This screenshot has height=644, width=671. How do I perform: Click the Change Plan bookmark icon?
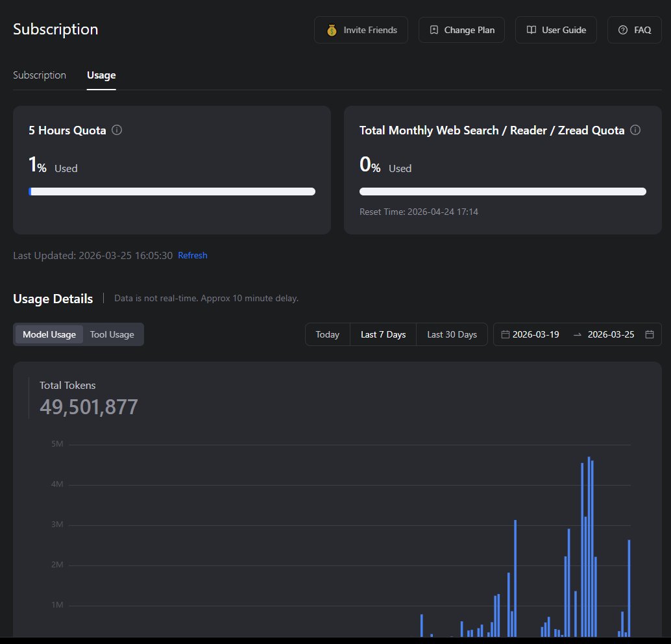pos(434,30)
